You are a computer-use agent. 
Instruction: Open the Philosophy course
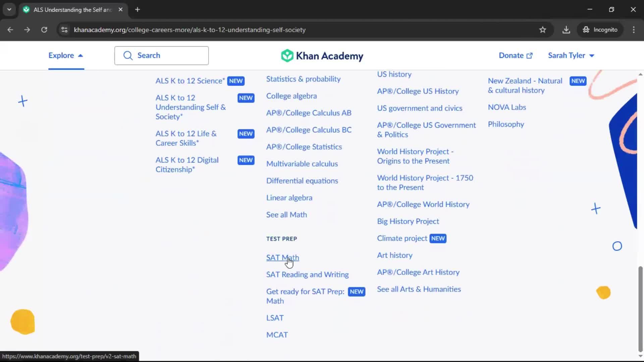pyautogui.click(x=506, y=124)
